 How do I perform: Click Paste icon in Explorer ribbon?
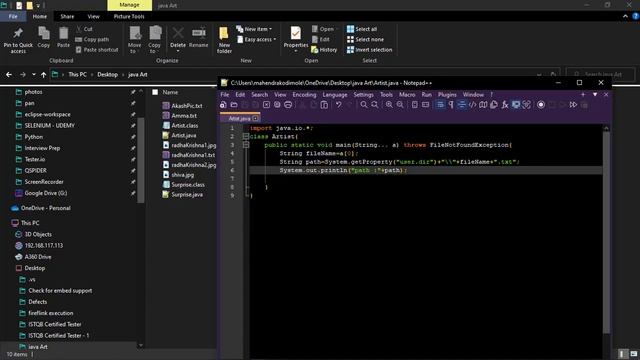(63, 37)
